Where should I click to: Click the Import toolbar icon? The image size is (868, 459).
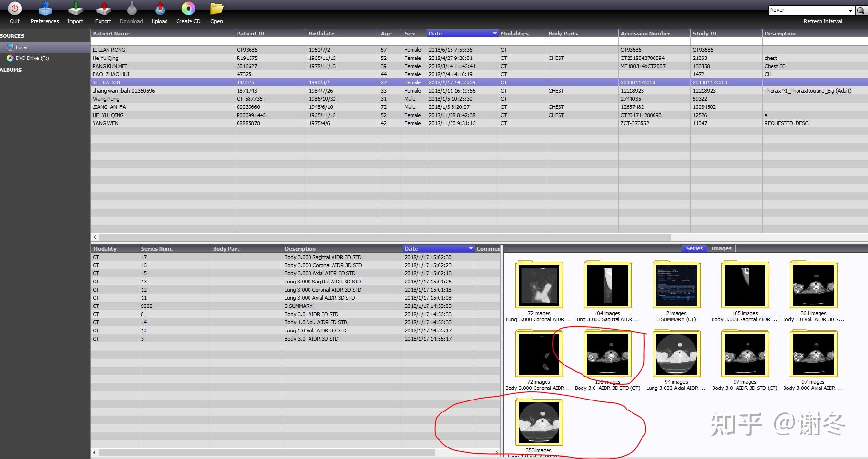75,9
